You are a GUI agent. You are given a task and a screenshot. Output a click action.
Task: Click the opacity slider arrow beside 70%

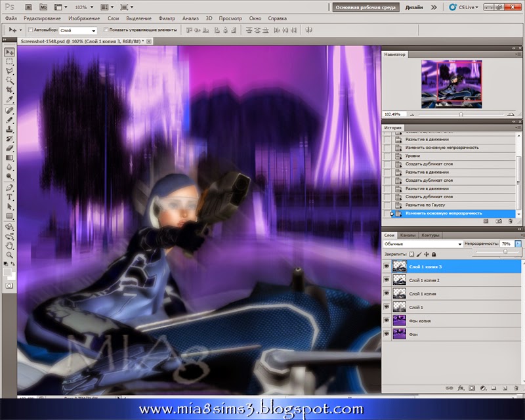click(518, 244)
